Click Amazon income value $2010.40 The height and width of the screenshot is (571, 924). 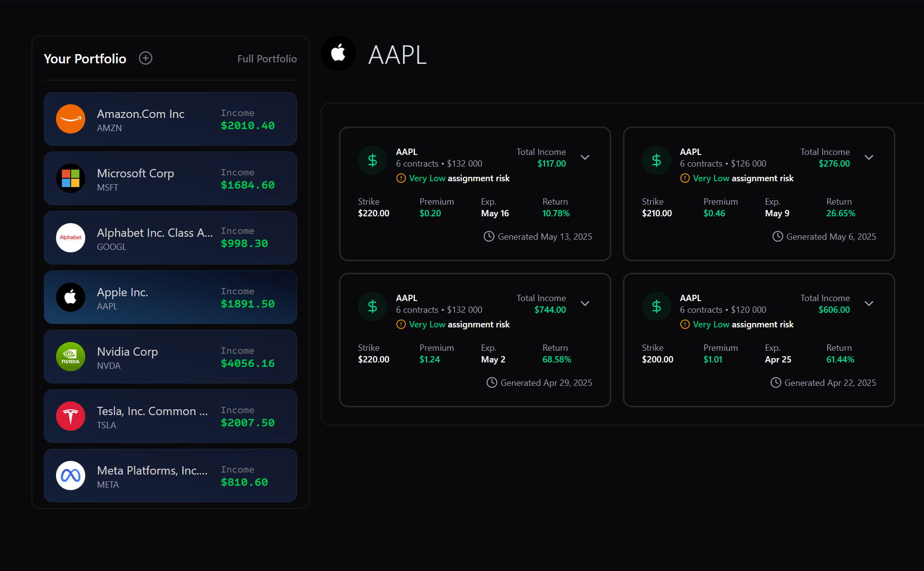click(x=247, y=126)
